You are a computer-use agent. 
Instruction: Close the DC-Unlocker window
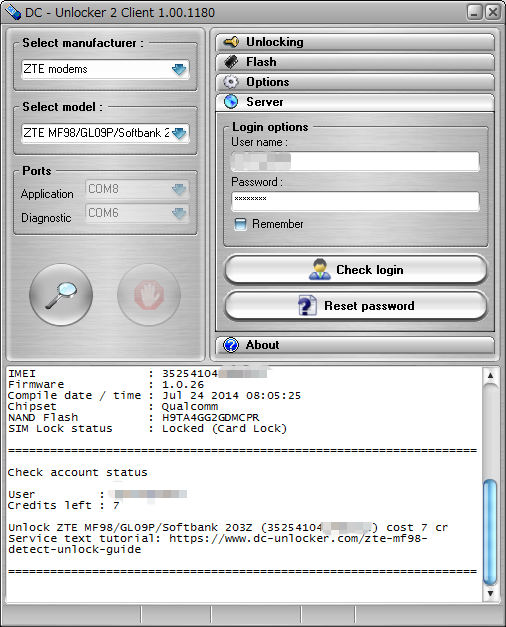tap(492, 12)
